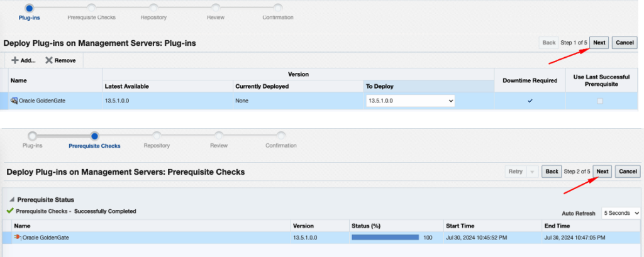
Task: Open To Deploy version 13.5.1.0.0 dropdown
Action: point(410,101)
